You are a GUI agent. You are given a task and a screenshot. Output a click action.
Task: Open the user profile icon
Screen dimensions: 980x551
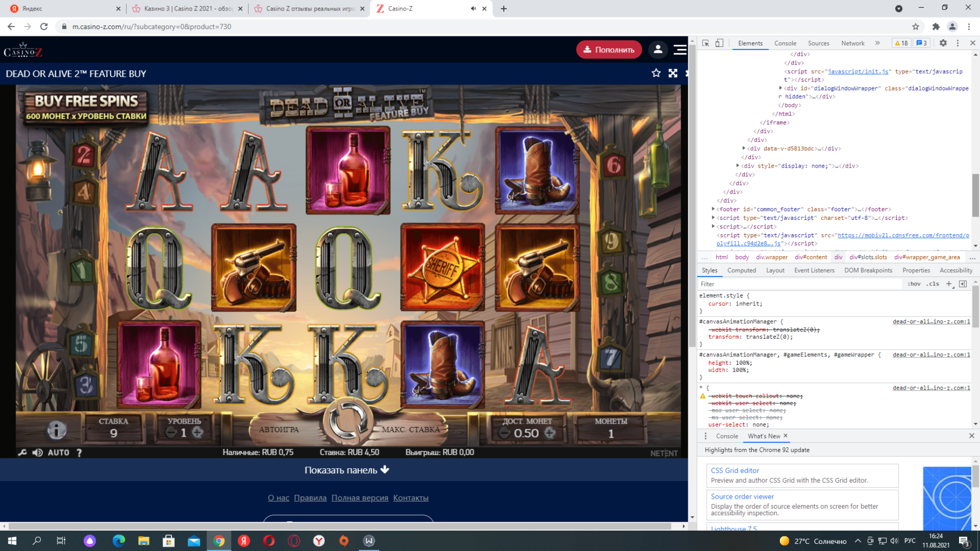658,50
